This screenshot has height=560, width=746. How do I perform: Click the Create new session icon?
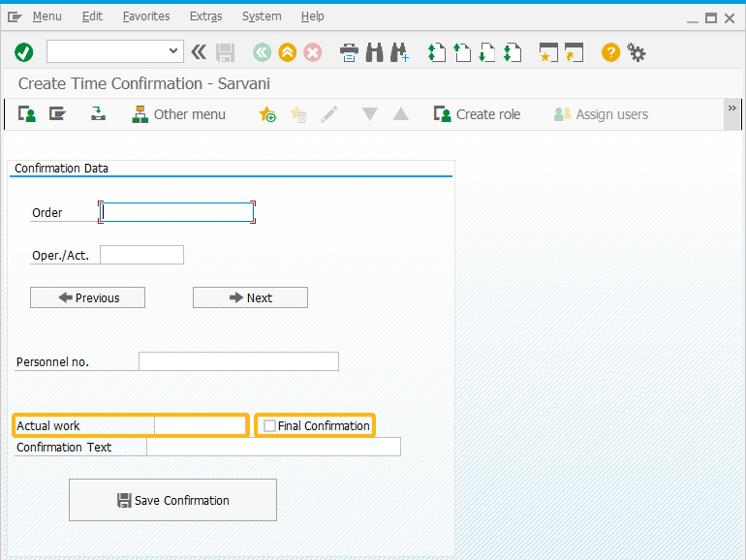pyautogui.click(x=548, y=52)
